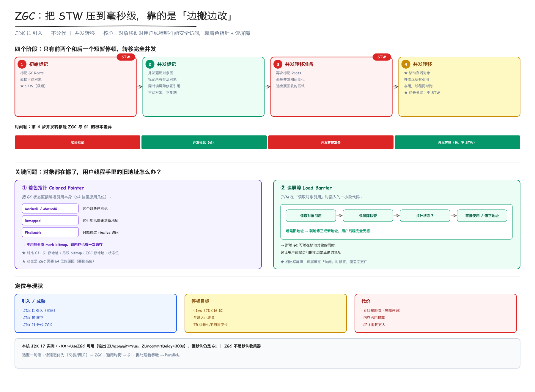This screenshot has height=392, width=535.
Task: Click the 代价 card title
Action: 366,301
